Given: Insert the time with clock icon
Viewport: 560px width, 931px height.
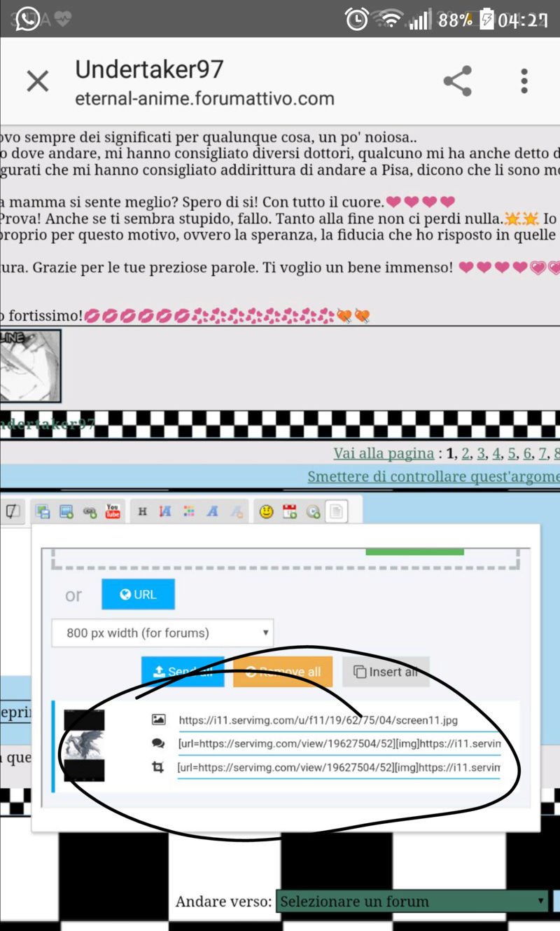Looking at the screenshot, I should click(x=313, y=511).
